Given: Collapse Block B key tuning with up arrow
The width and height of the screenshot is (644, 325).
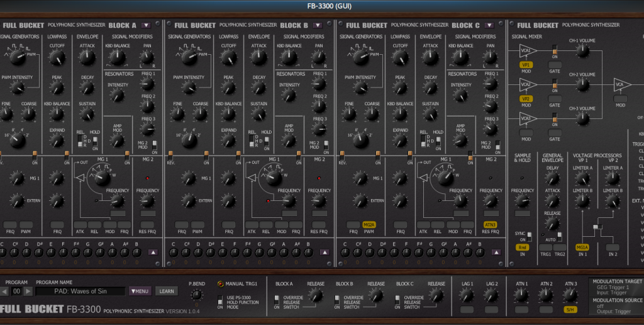Looking at the screenshot, I should (325, 252).
